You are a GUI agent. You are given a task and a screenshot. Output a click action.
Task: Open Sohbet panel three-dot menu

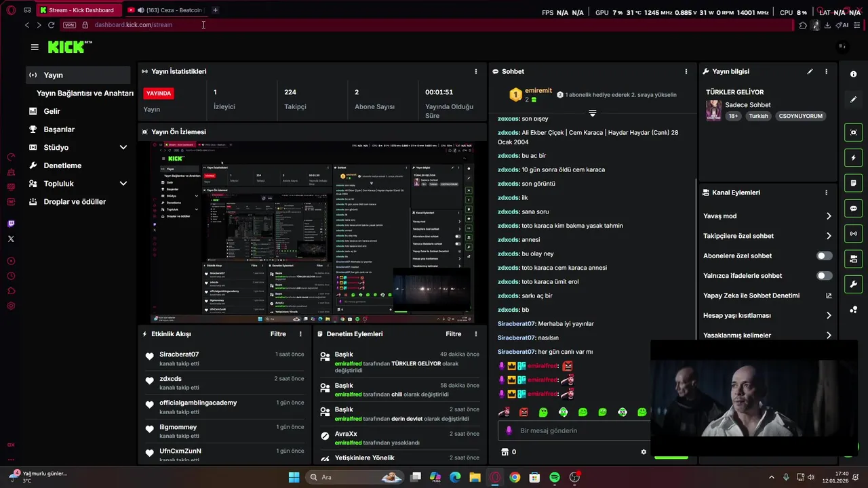686,71
